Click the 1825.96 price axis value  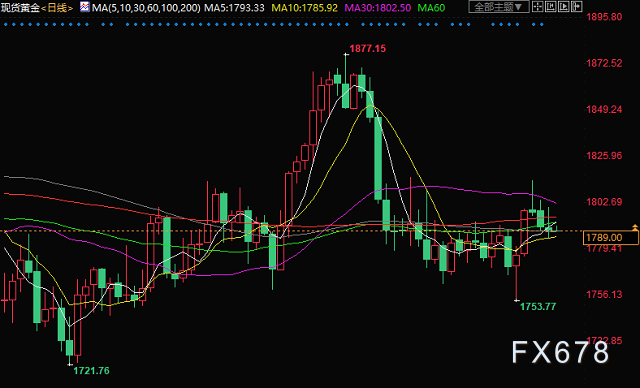(604, 155)
